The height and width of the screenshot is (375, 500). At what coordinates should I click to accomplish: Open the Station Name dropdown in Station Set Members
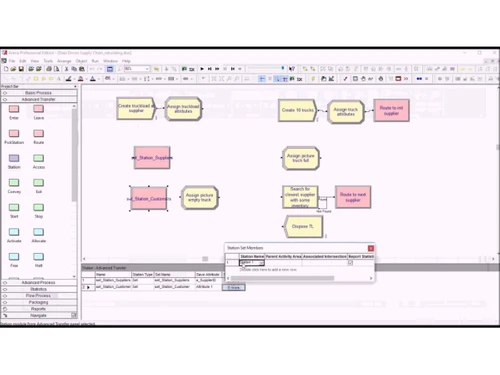click(x=261, y=263)
